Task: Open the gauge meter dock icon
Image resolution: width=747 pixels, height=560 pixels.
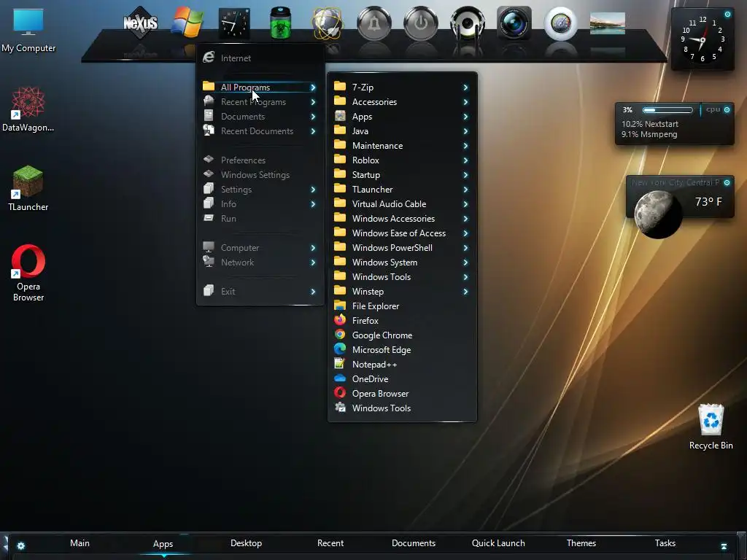Action: [x=561, y=23]
